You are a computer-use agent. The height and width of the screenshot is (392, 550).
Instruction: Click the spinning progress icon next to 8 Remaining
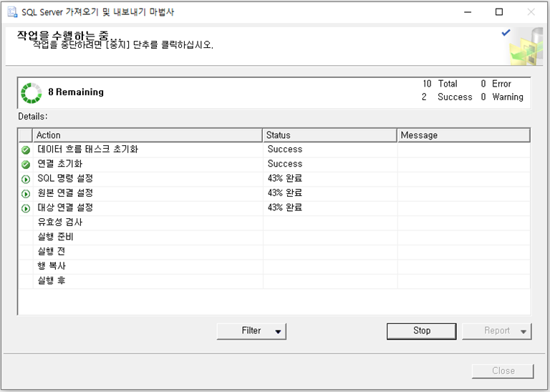click(x=32, y=93)
